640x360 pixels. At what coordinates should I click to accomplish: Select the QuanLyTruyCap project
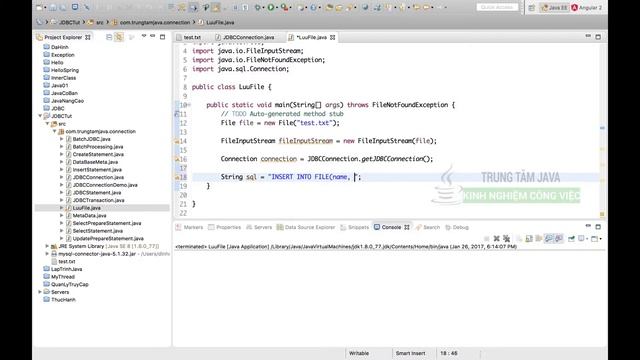(x=69, y=284)
